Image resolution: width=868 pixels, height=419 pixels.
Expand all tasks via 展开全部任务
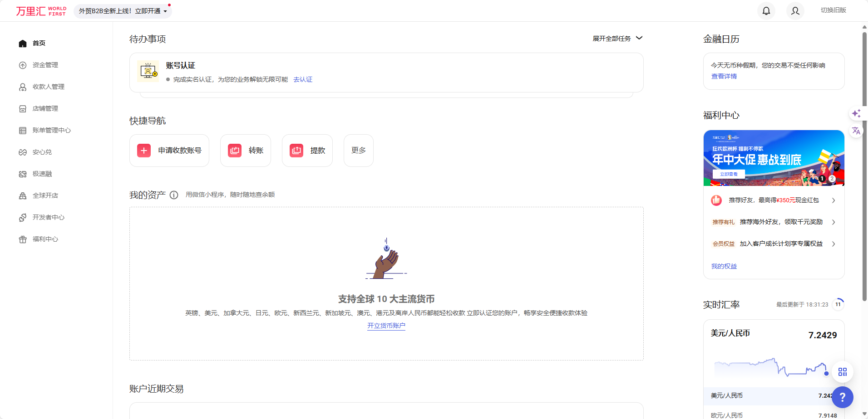(617, 39)
